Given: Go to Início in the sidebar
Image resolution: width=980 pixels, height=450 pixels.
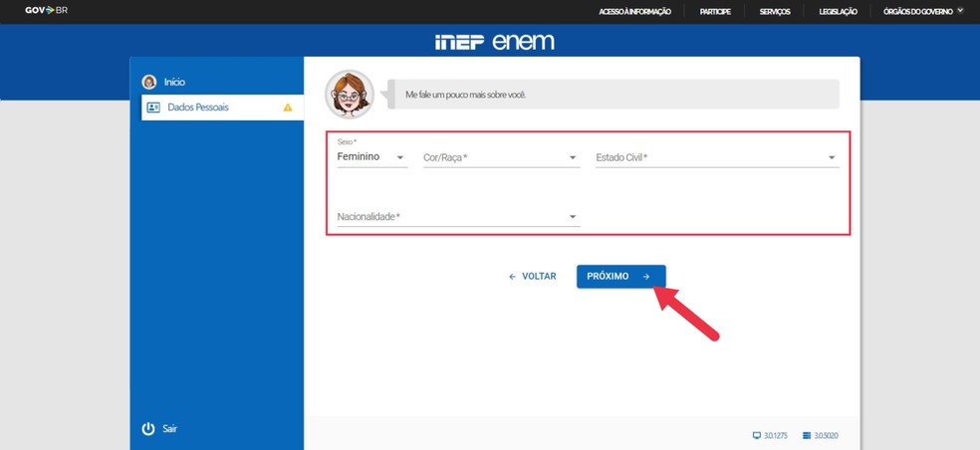Looking at the screenshot, I should [x=174, y=82].
